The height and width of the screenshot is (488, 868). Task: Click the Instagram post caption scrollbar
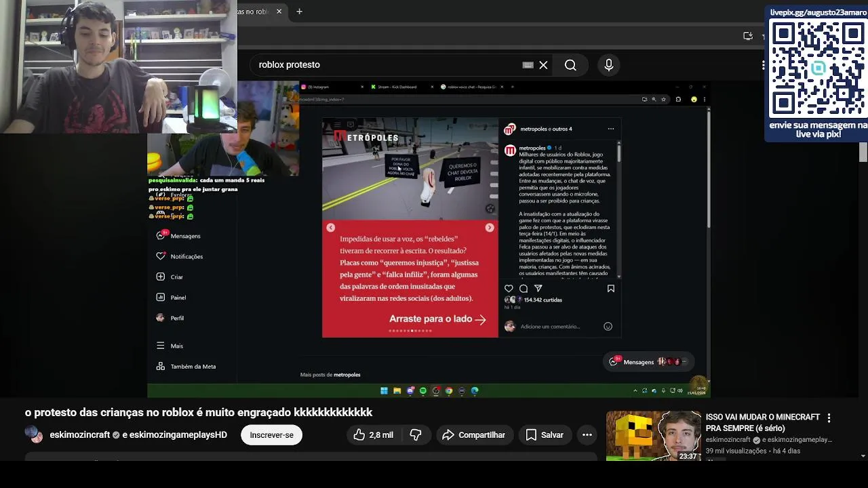coord(618,152)
